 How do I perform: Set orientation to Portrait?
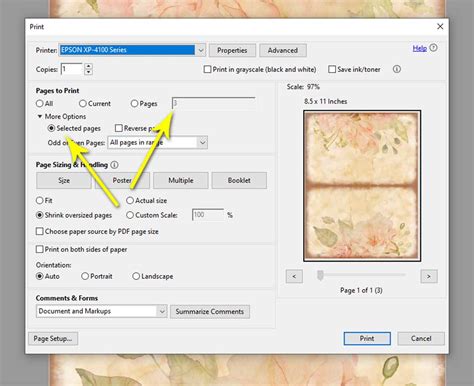(85, 276)
